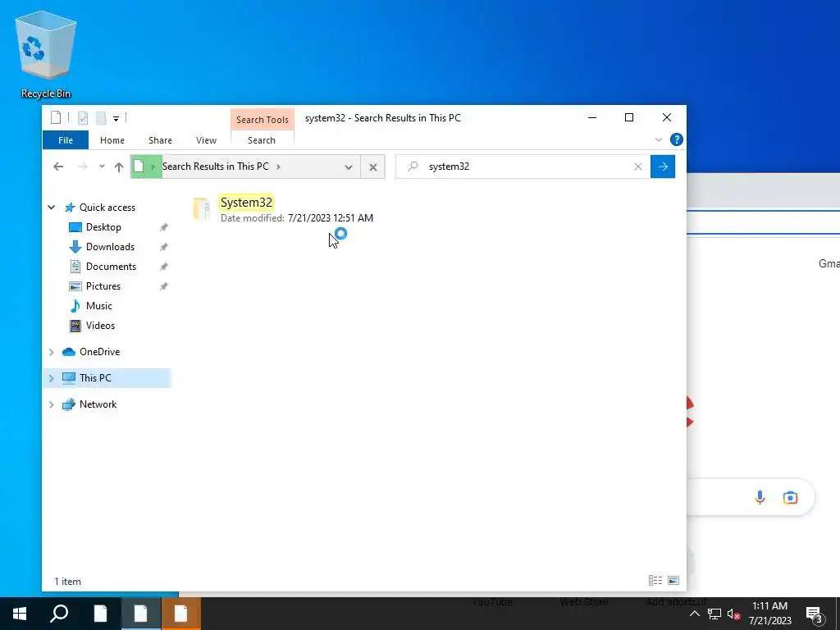Select Quick access in navigation pane
This screenshot has width=840, height=630.
coord(107,208)
